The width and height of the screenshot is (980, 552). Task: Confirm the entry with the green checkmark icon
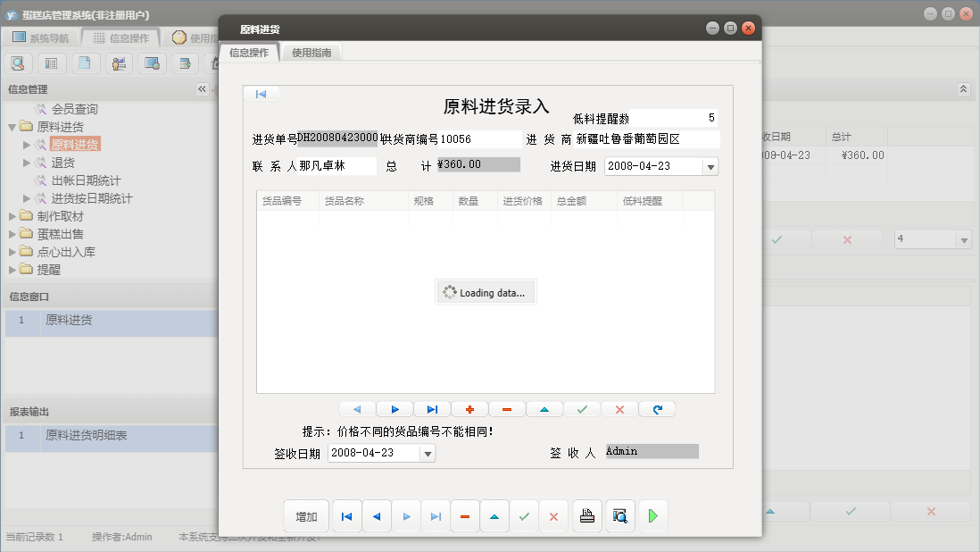click(x=582, y=409)
